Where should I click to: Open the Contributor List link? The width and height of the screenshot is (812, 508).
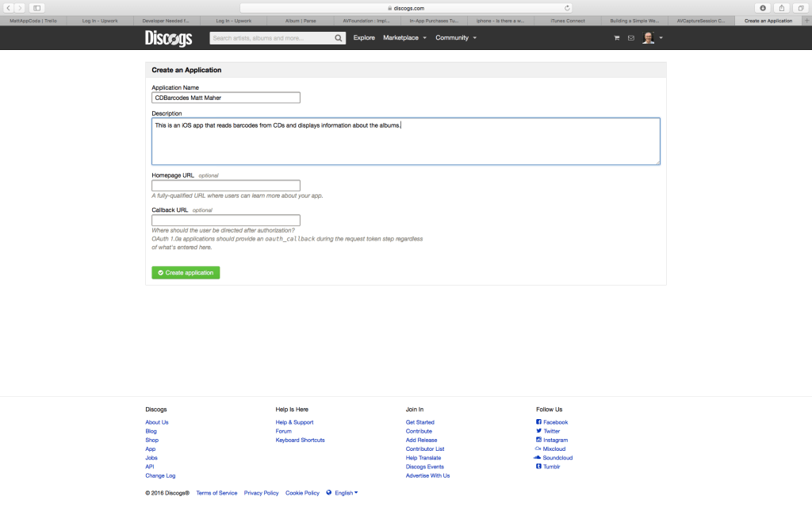coord(425,448)
